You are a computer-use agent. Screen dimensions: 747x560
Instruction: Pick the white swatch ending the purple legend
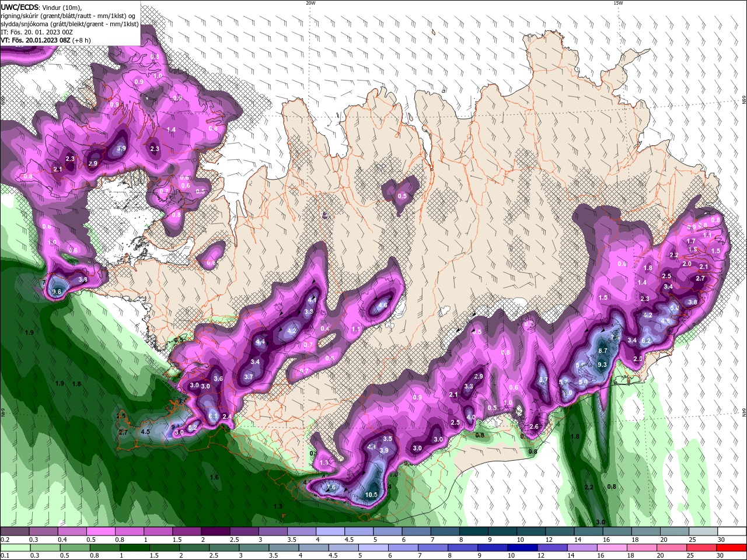click(x=732, y=531)
